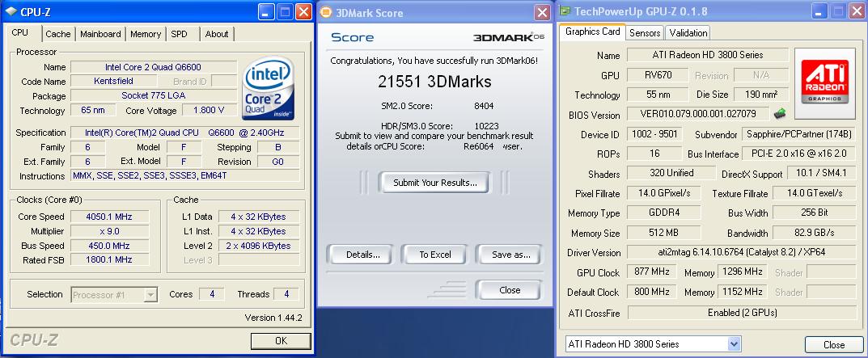Select the Graphics Card tab in GPU-Z
This screenshot has height=358, width=868.
pos(592,32)
